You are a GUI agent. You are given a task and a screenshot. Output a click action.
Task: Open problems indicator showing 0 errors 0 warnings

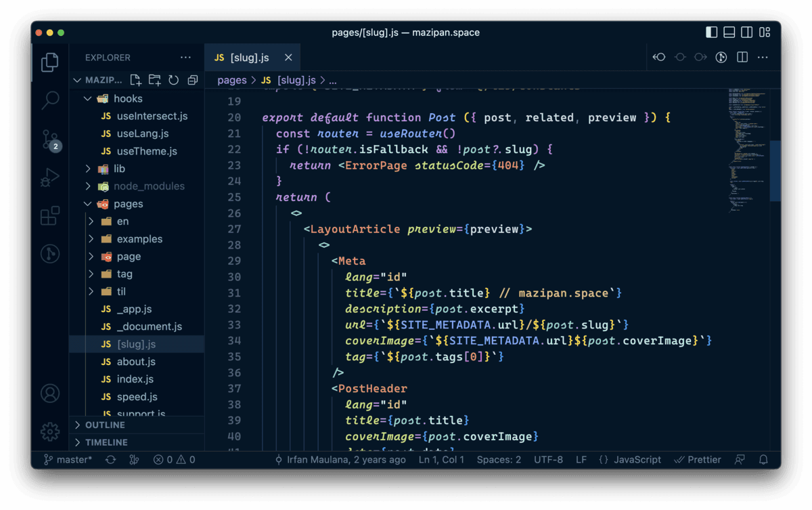coord(174,459)
